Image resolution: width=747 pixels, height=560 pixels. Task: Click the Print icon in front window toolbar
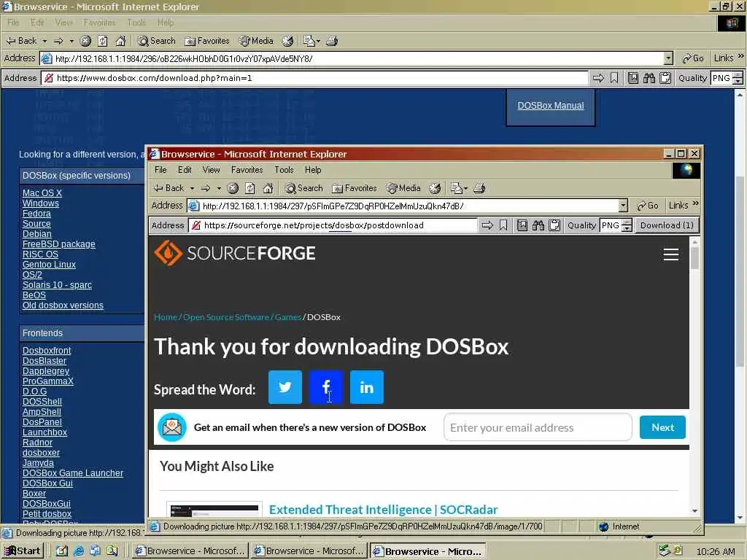pyautogui.click(x=479, y=188)
